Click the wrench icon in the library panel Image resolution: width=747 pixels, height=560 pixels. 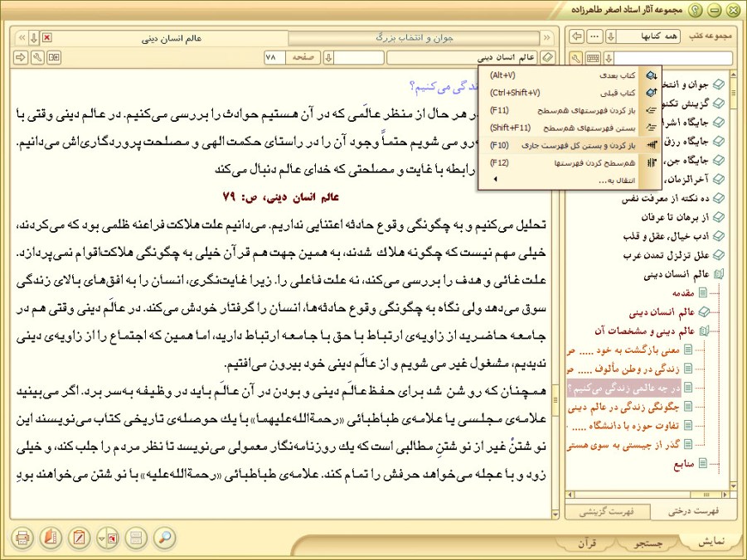click(x=576, y=58)
